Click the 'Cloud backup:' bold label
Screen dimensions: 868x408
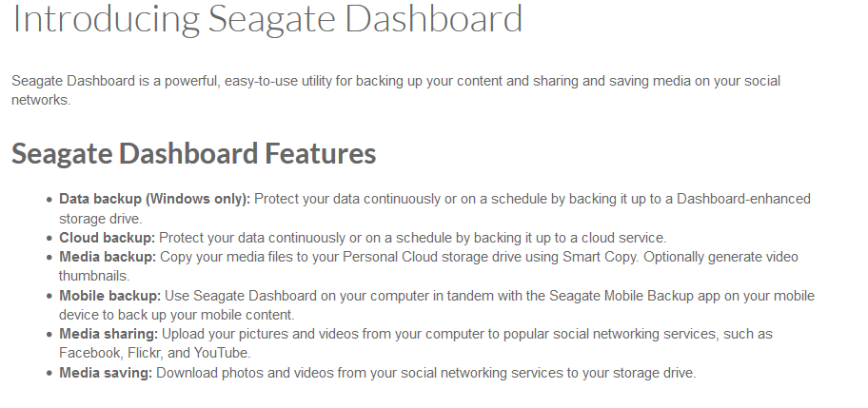tap(107, 238)
